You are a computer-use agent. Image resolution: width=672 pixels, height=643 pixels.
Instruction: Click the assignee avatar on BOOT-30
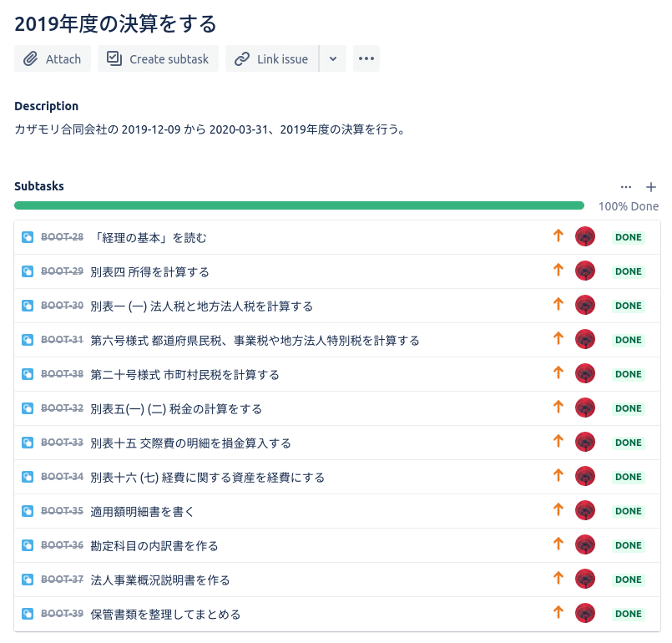(585, 306)
